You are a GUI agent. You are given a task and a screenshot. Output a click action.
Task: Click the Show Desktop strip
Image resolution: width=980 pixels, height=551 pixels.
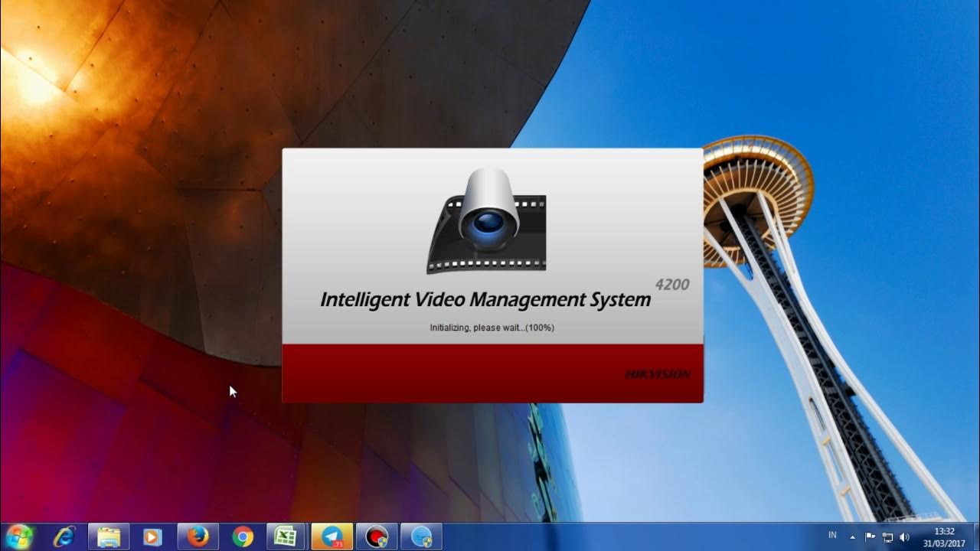[975, 537]
